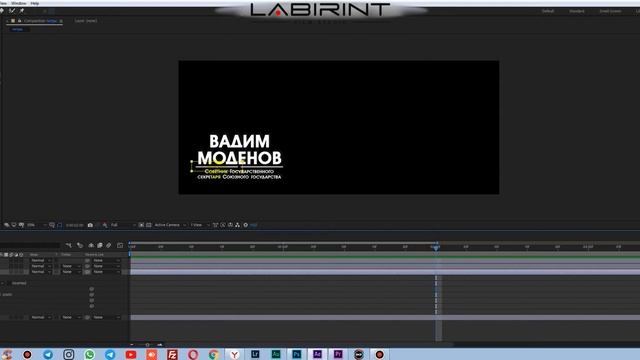Click the timeline layer search field

point(31,245)
